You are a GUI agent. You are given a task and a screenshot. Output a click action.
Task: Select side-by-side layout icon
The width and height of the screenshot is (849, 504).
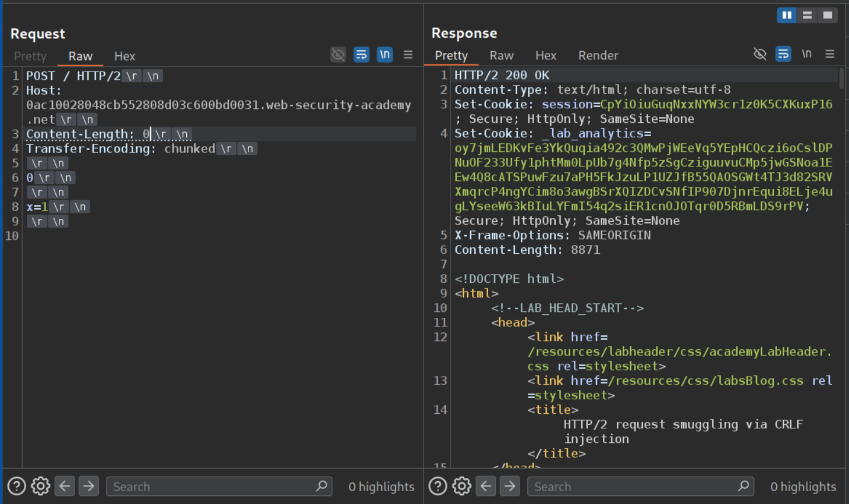(x=787, y=15)
